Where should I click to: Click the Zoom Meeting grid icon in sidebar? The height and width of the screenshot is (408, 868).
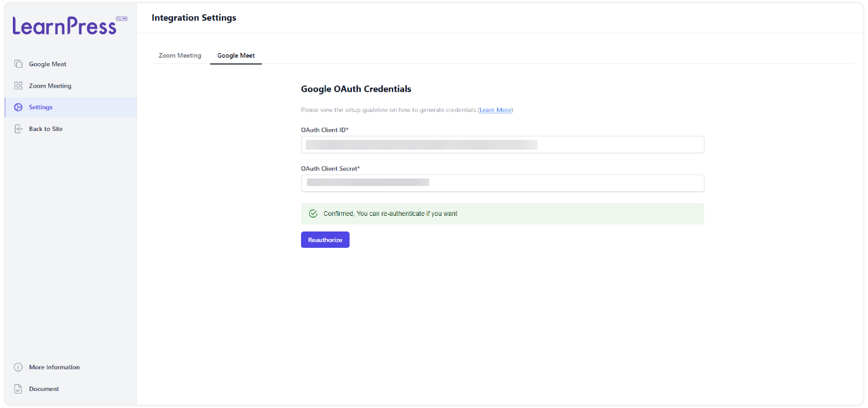(x=18, y=86)
